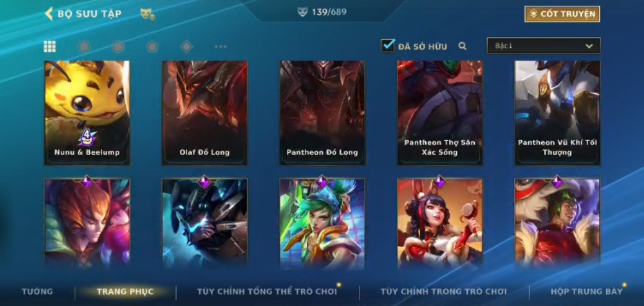Open Tùy Chỉnh Tổng Thể Trò Chơi tab
Screen dimensions: 644x306
click(267, 292)
